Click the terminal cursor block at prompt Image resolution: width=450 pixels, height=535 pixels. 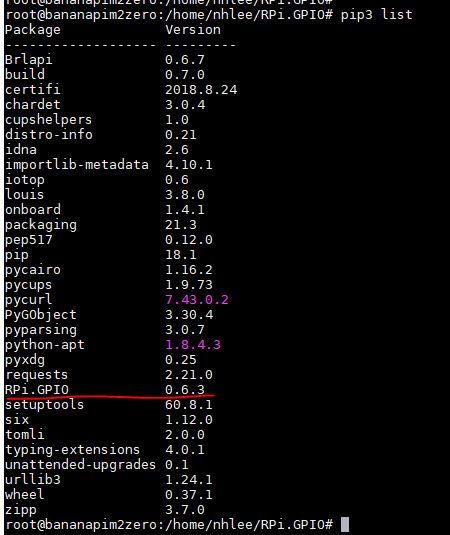pos(345,524)
